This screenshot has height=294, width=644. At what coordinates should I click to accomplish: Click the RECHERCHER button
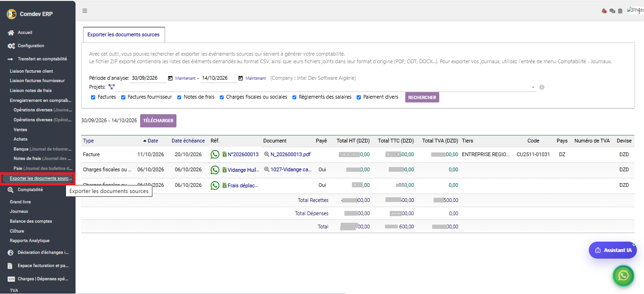(x=422, y=98)
